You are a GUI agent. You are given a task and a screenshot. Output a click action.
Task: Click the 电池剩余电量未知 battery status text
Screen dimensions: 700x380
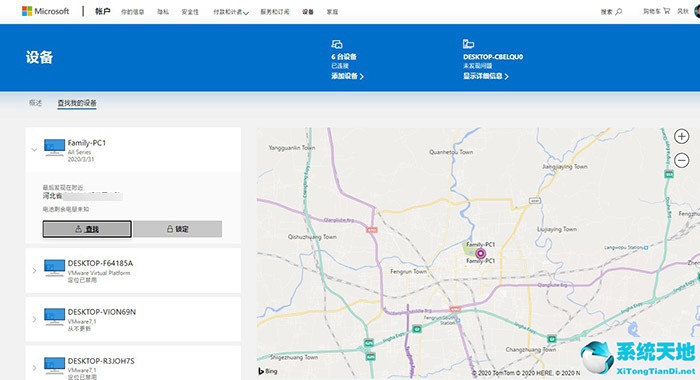tap(66, 209)
